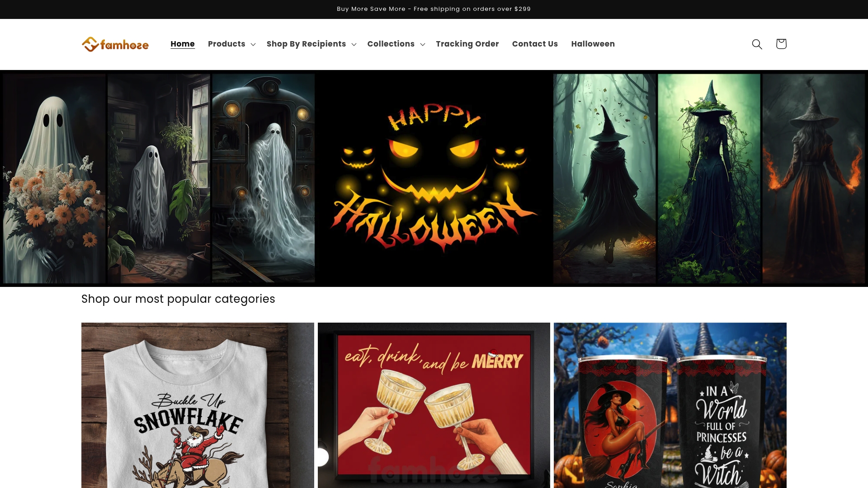The image size is (868, 488).
Task: Click the Tracking Order link
Action: pos(467,44)
